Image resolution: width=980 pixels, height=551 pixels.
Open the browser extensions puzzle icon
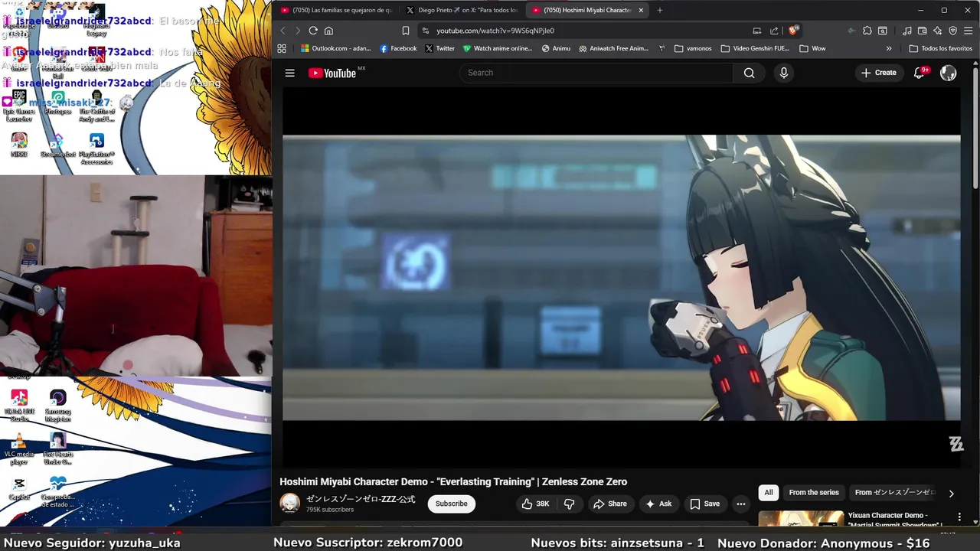[867, 31]
